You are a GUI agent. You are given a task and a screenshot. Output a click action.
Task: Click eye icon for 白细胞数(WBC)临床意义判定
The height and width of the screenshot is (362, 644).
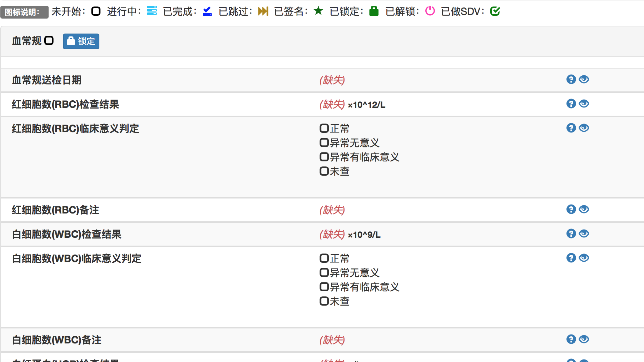tap(584, 258)
